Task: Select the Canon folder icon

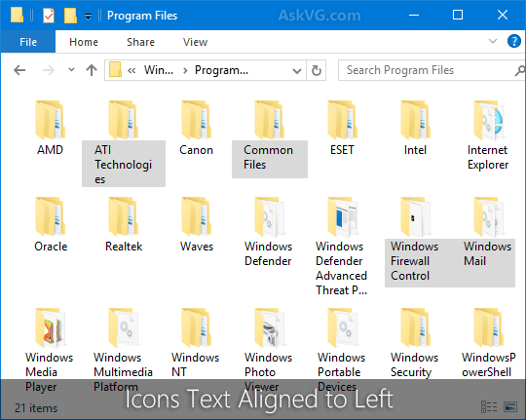Action: click(196, 120)
